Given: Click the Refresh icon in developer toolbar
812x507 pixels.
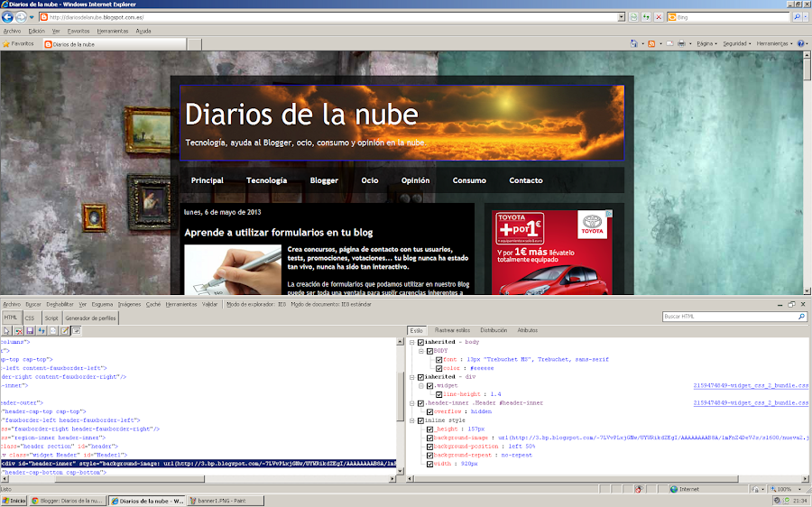Looking at the screenshot, I should tap(42, 330).
